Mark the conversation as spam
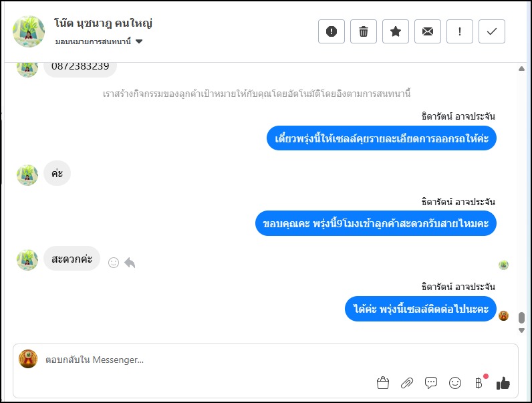The image size is (532, 403). (x=331, y=31)
